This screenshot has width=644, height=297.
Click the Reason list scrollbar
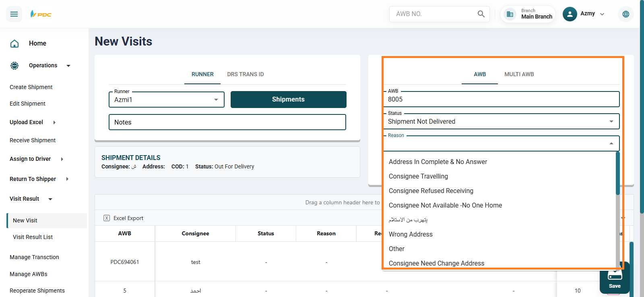pos(618,174)
